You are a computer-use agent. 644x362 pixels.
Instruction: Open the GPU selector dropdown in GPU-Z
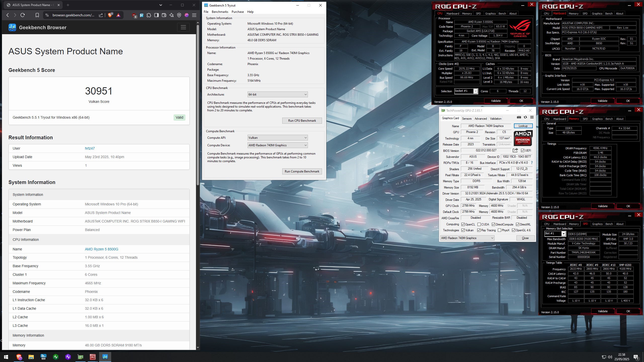click(467, 238)
